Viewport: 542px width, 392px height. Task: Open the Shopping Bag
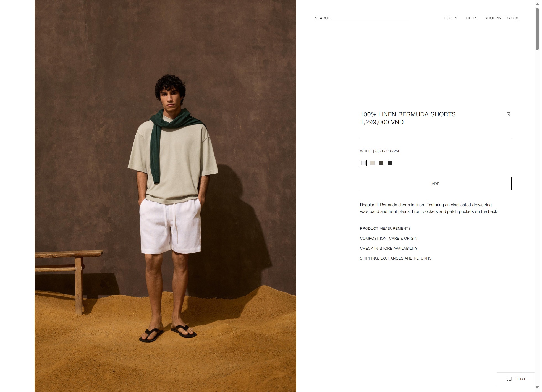(x=502, y=18)
